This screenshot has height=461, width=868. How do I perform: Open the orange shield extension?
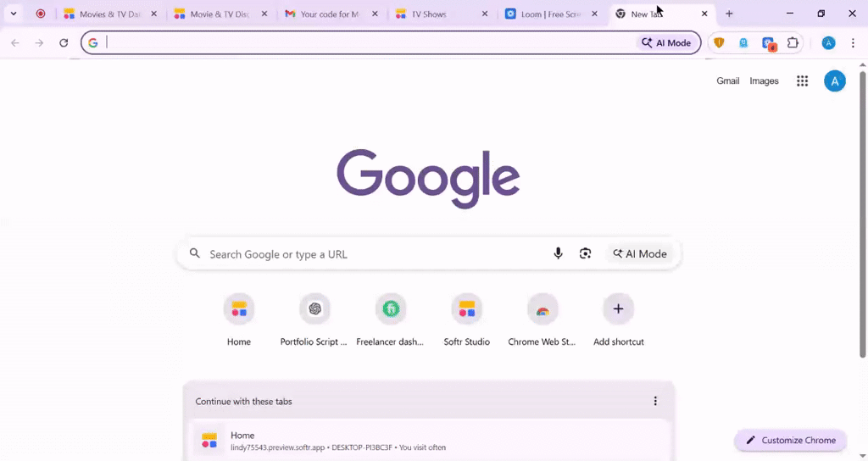click(719, 42)
